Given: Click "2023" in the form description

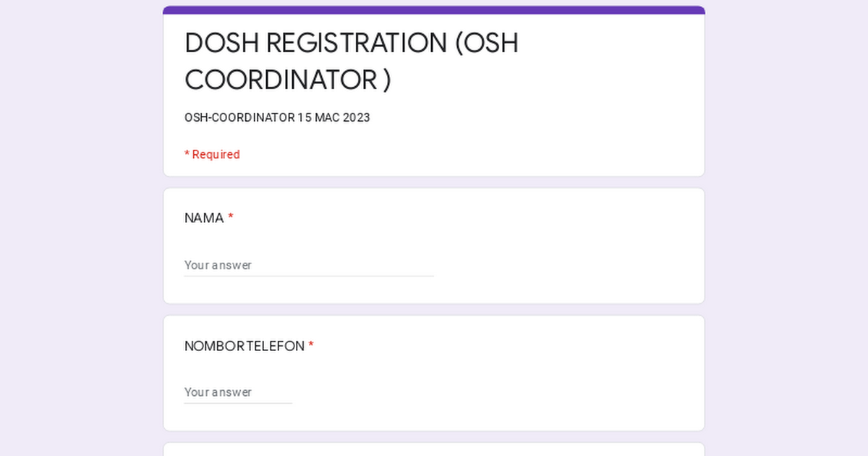Looking at the screenshot, I should [356, 117].
